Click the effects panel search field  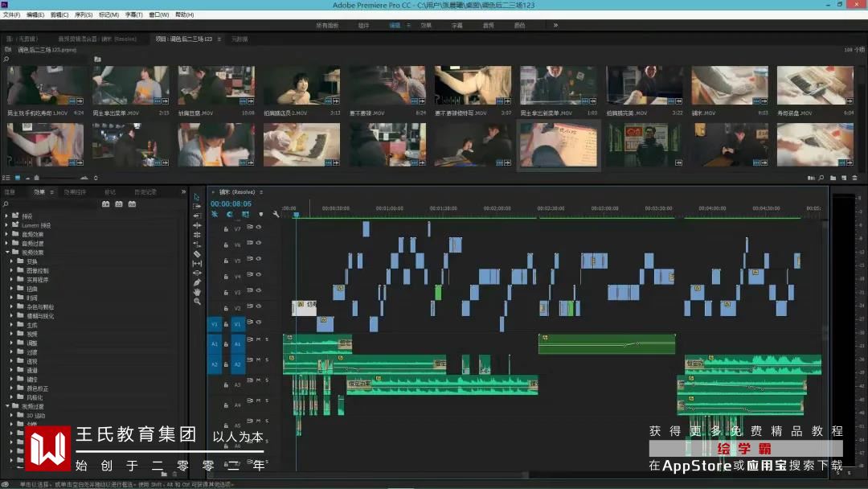coord(52,204)
